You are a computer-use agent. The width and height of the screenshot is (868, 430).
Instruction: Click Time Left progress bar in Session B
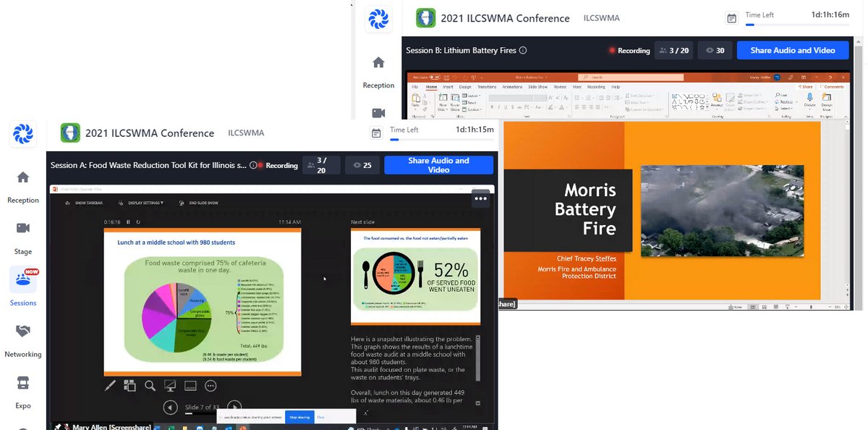797,24
